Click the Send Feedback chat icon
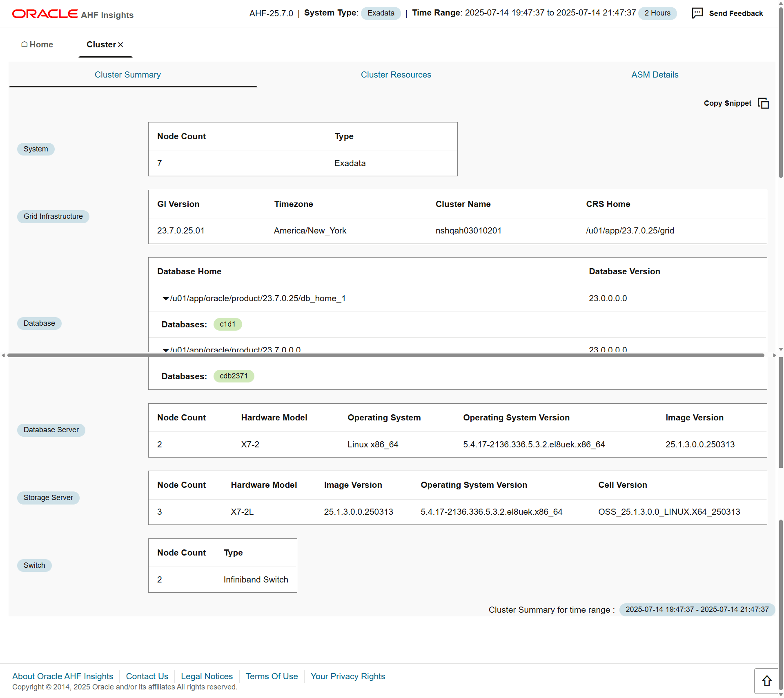The image size is (784, 698). click(x=697, y=13)
